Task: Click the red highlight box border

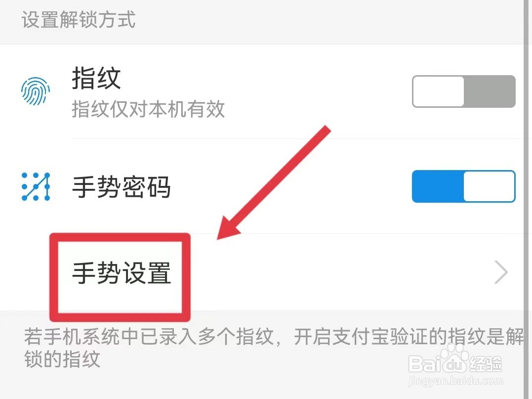Action: [x=120, y=237]
